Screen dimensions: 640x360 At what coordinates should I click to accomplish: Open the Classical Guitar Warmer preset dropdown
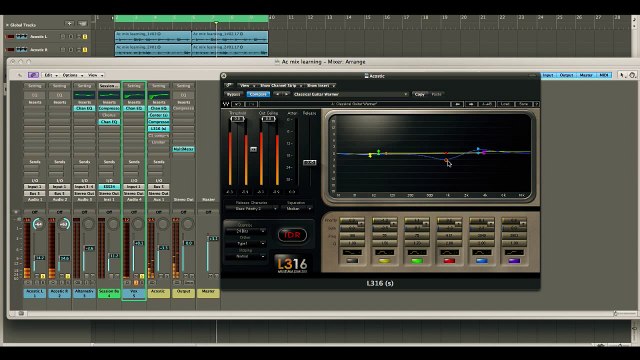click(350, 94)
